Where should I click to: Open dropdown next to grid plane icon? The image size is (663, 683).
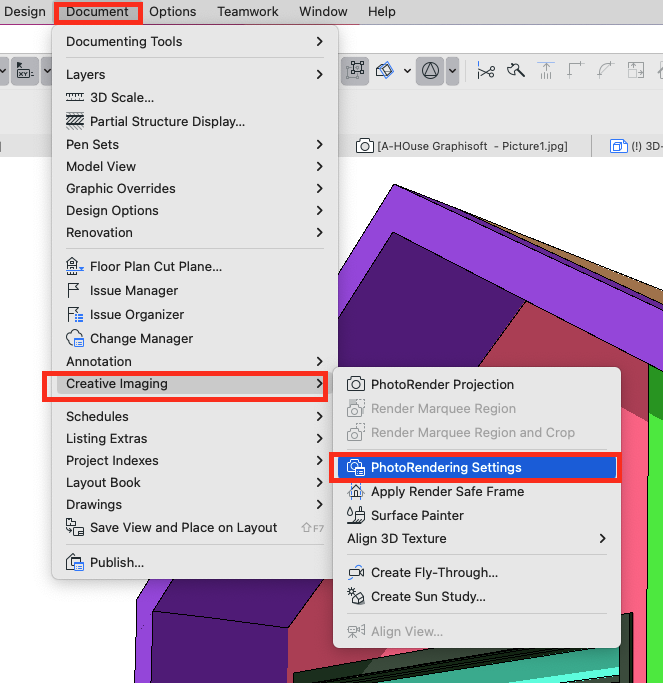(x=407, y=71)
